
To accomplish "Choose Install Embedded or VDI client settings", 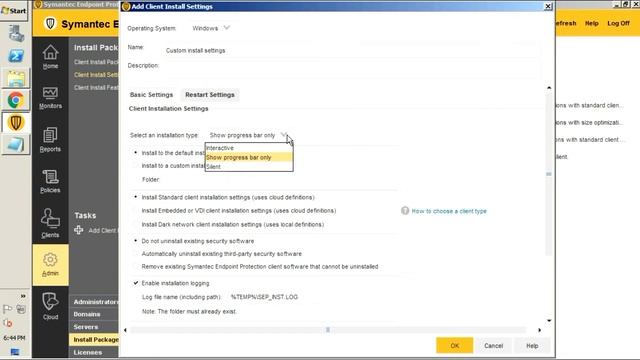I will pos(136,210).
